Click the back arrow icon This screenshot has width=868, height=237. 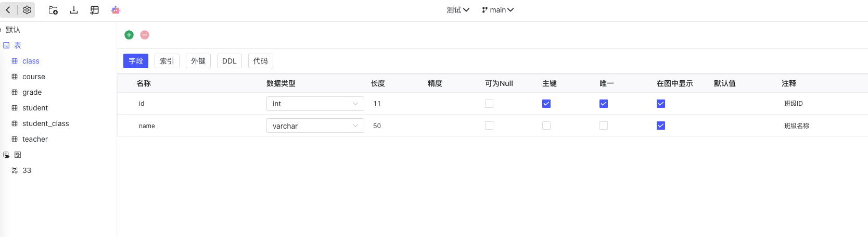click(x=8, y=10)
